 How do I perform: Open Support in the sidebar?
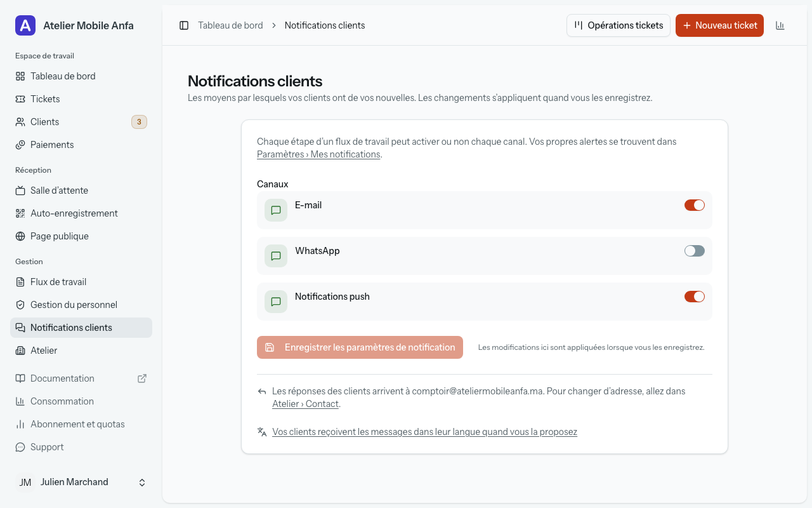click(81, 447)
